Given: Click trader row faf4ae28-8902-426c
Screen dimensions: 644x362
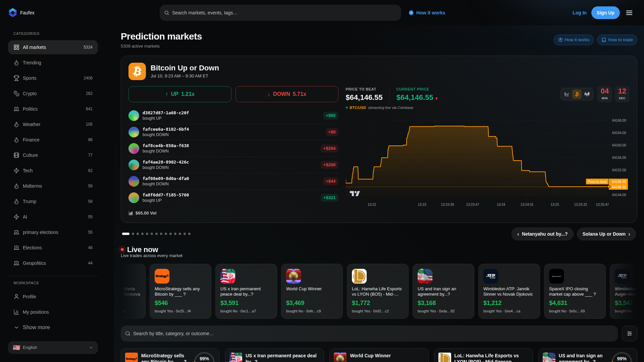Looking at the screenshot, I should 233,165.
